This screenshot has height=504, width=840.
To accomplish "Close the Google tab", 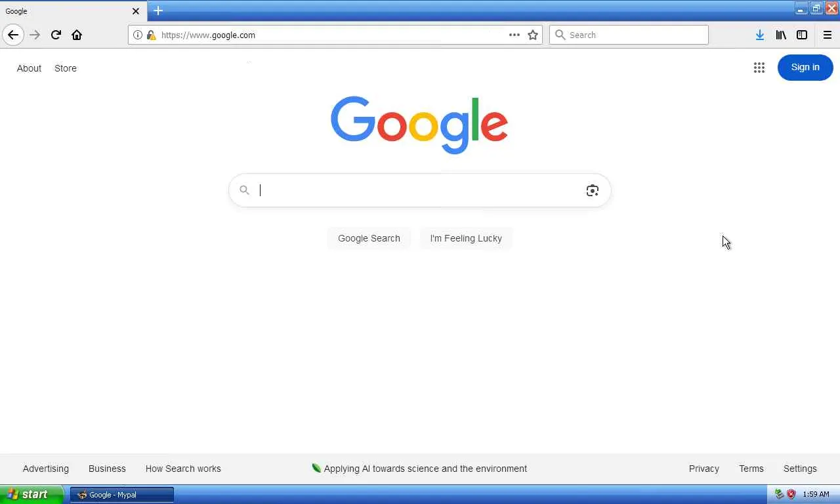I will click(136, 11).
